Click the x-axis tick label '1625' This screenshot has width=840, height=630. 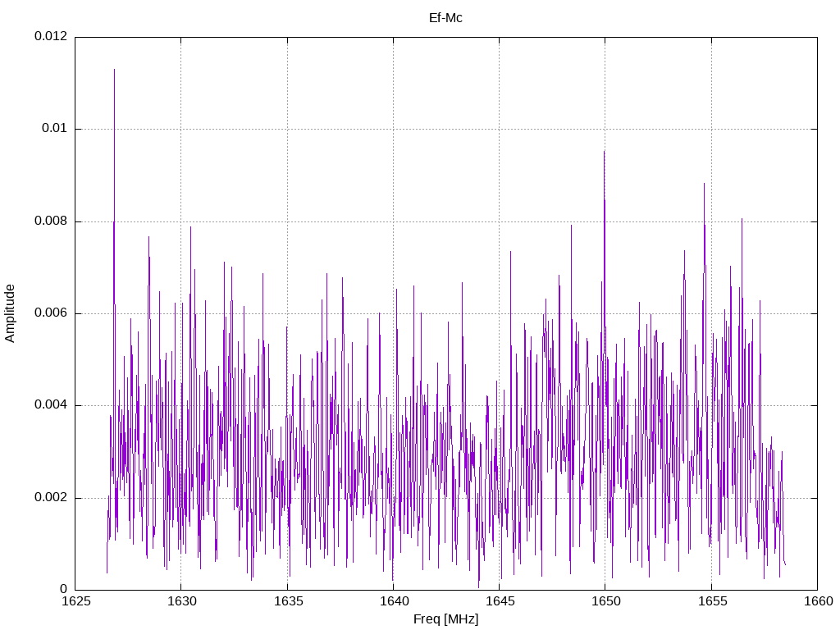point(75,601)
